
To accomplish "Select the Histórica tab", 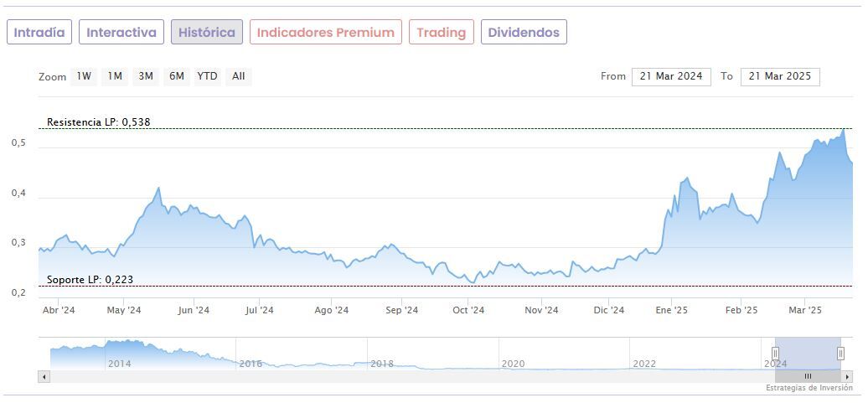I will tap(207, 33).
